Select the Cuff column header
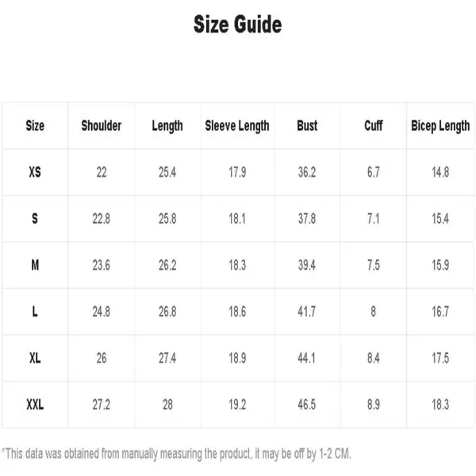This screenshot has width=476, height=476. [x=374, y=125]
